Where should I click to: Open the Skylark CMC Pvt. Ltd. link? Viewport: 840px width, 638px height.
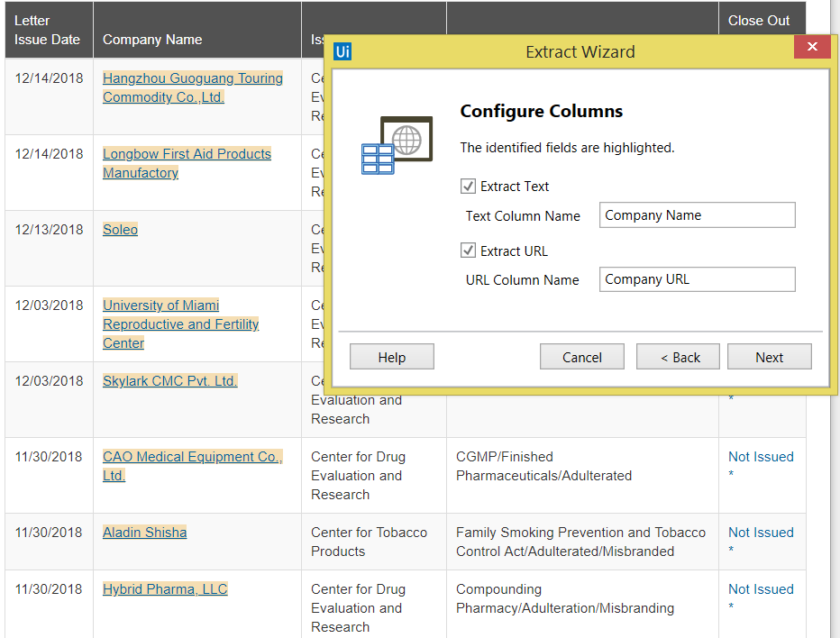tap(169, 381)
